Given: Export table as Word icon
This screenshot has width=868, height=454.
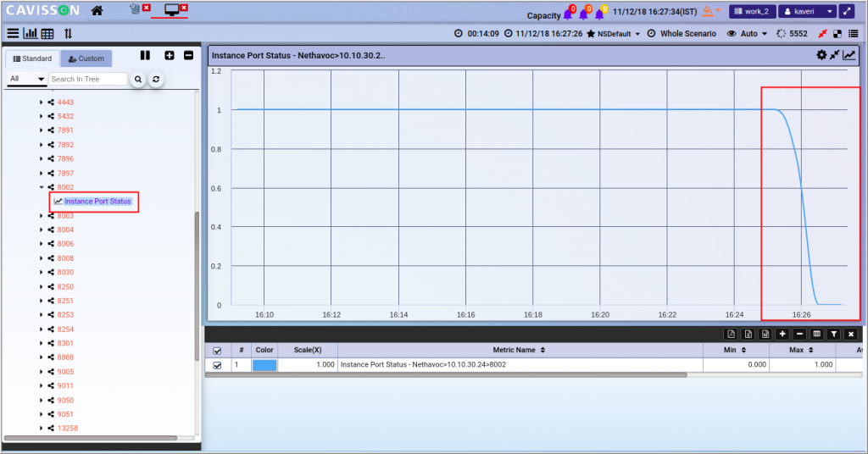Looking at the screenshot, I should [x=765, y=334].
